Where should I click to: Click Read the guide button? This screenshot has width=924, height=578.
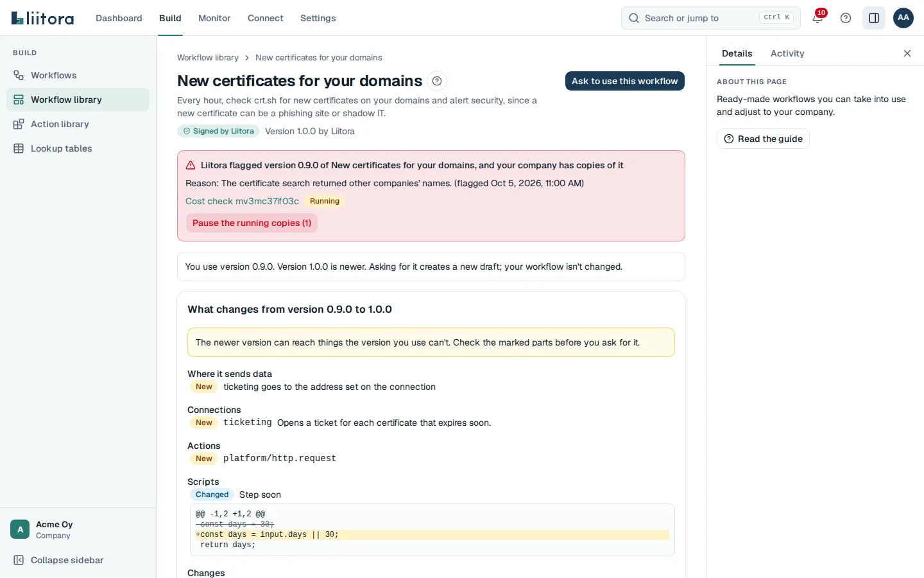[763, 139]
